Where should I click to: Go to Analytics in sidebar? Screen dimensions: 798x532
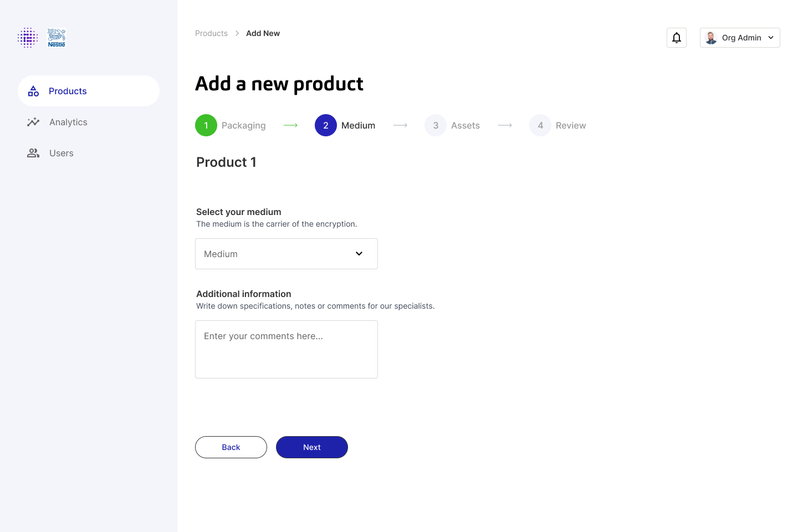pos(68,122)
